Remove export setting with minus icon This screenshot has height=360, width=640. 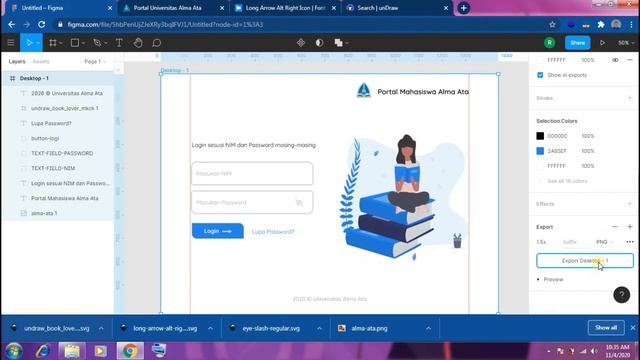pos(615,227)
